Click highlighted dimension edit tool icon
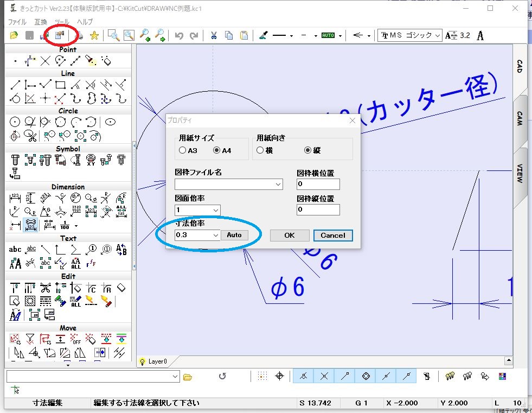532x413 pixels. click(x=30, y=225)
